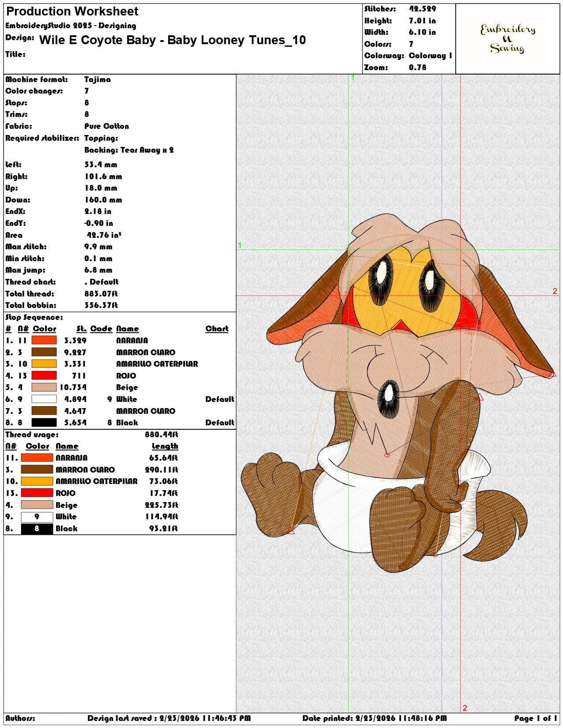Click the stitch count 5,654 for Black
This screenshot has width=563, height=728.
[76, 422]
